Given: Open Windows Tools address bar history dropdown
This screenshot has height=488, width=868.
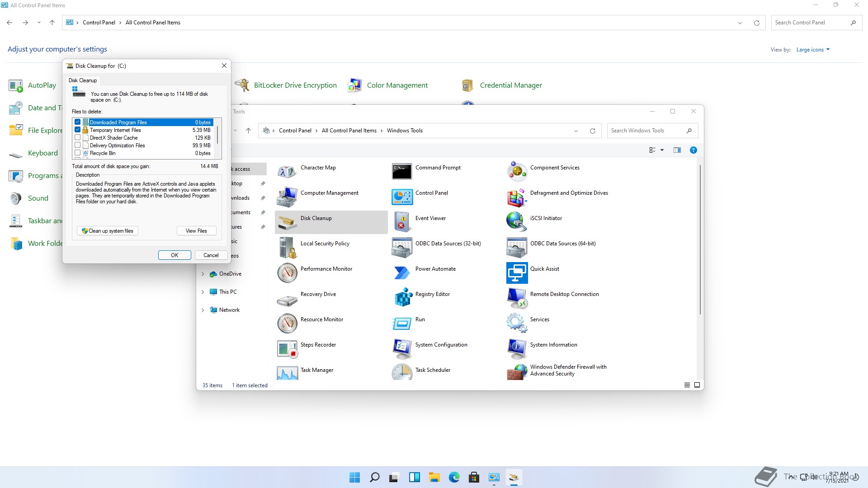Looking at the screenshot, I should pyautogui.click(x=576, y=131).
